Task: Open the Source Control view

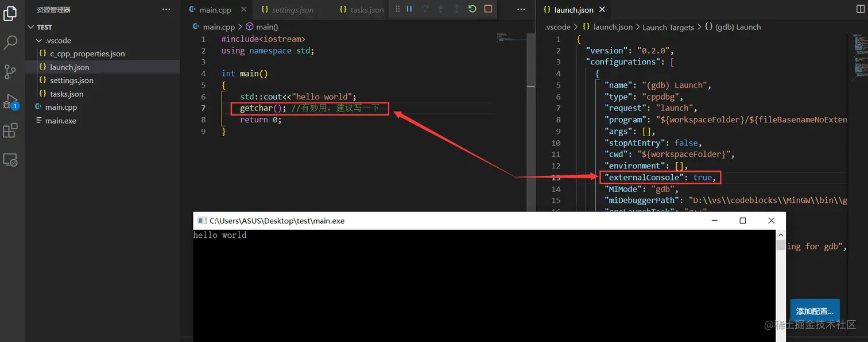Action: tap(10, 72)
